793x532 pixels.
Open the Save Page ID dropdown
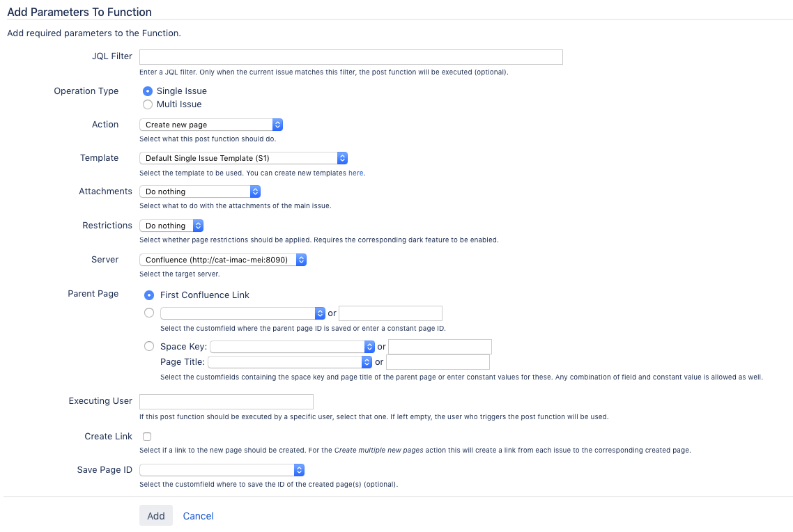(222, 470)
